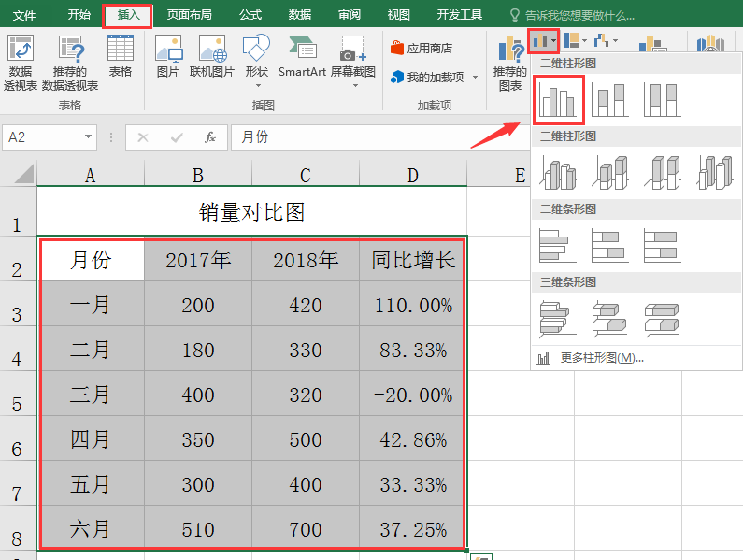Click cell with value -20.00%
The width and height of the screenshot is (743, 560).
point(413,394)
